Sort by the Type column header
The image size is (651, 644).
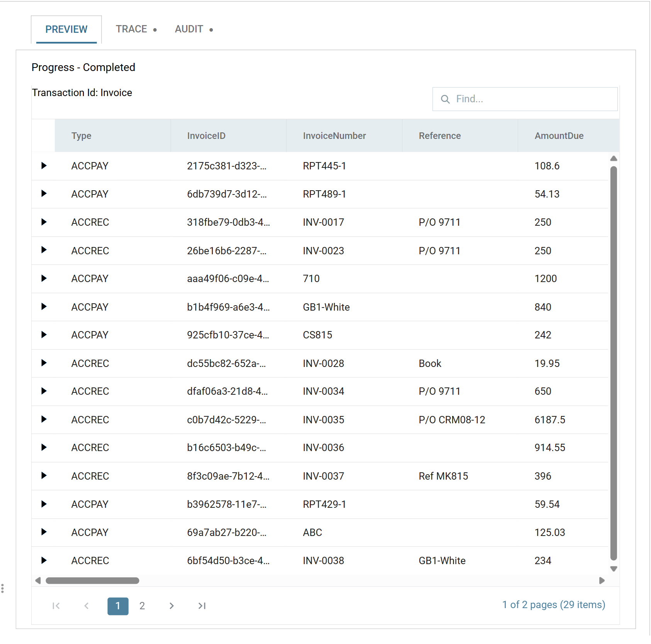click(x=113, y=135)
